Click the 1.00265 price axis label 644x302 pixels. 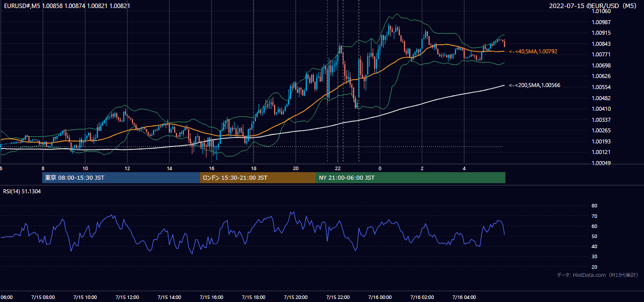601,130
